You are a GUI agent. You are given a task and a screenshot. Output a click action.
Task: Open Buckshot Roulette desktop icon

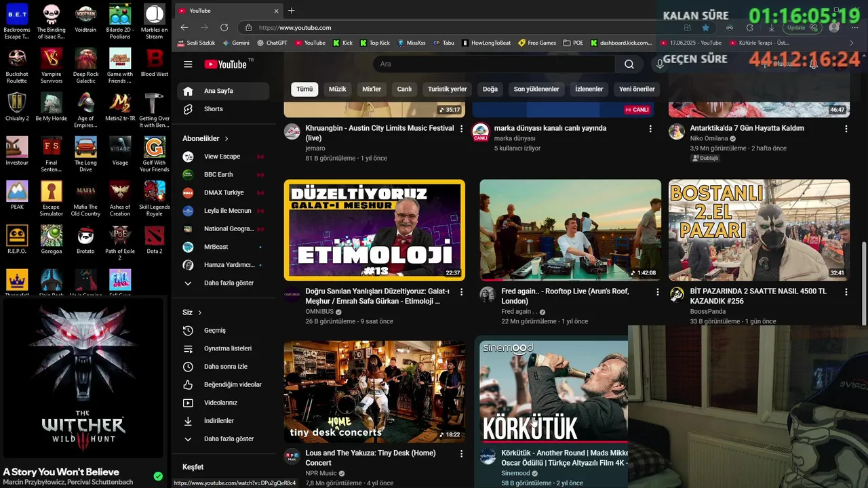coord(17,66)
